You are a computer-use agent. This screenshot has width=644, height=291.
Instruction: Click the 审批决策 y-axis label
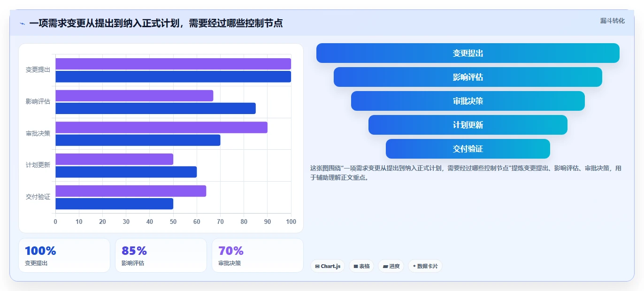[x=38, y=133]
